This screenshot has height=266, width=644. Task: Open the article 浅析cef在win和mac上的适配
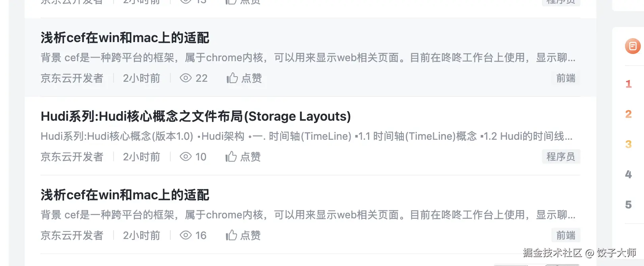coord(125,37)
